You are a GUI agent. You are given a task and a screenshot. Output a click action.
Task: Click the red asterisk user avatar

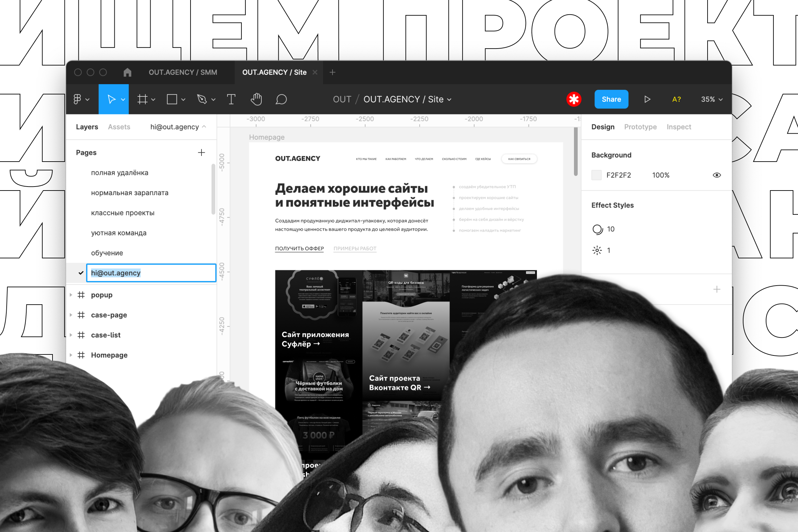click(x=574, y=99)
